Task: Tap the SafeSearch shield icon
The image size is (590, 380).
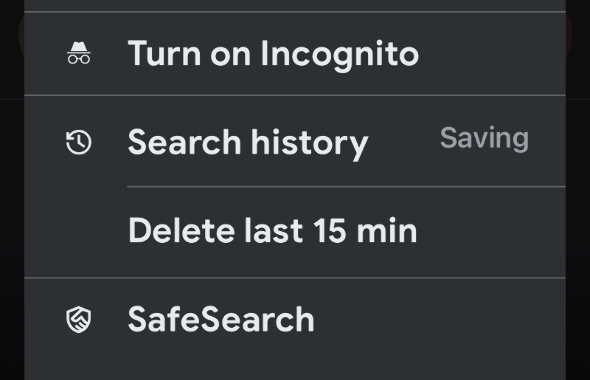Action: (x=79, y=319)
